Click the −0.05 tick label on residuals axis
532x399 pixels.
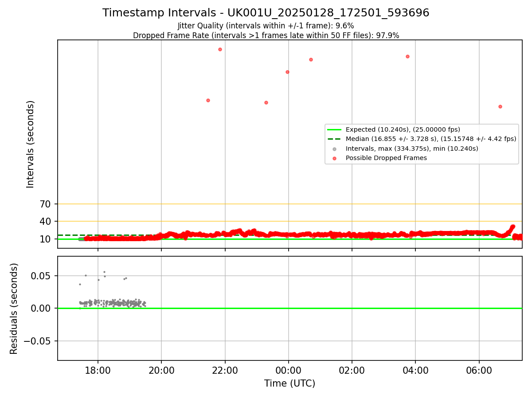[x=38, y=341]
